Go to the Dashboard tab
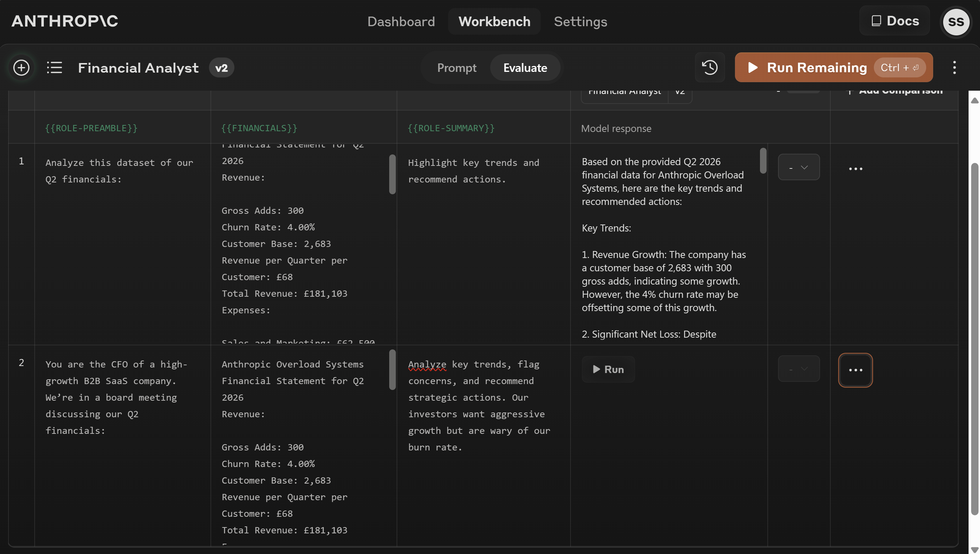The image size is (980, 554). (401, 22)
